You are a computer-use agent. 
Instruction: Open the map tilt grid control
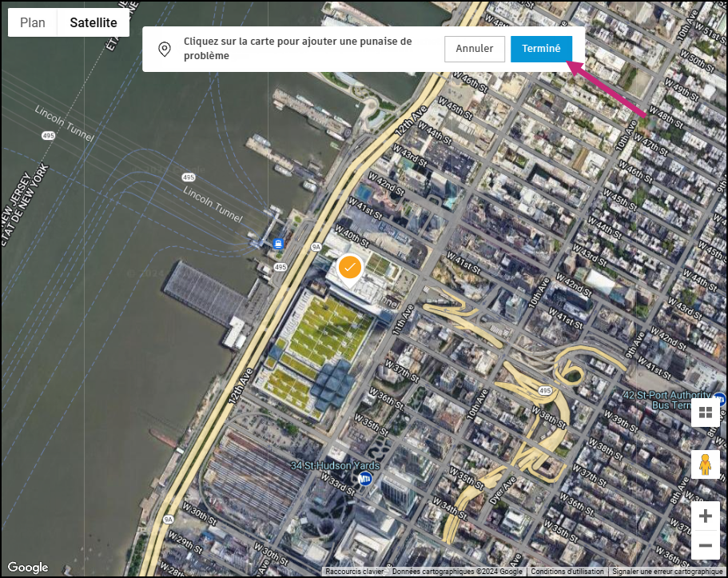tap(706, 413)
